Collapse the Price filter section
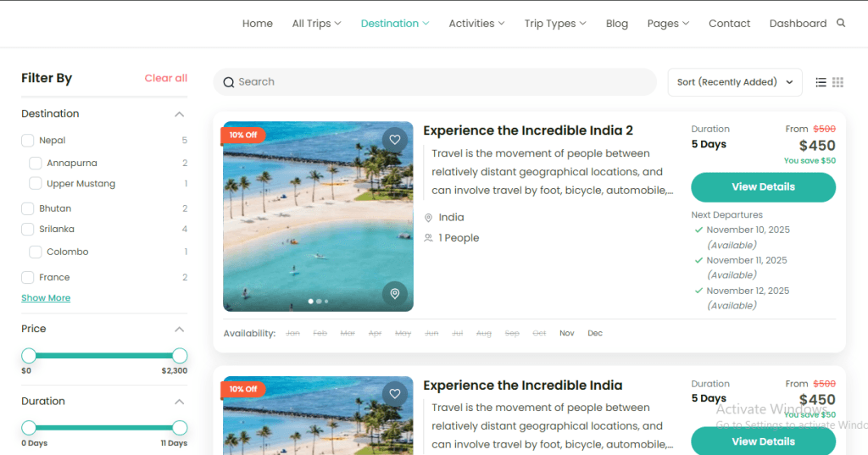Screen dimensions: 868x455 [179, 329]
